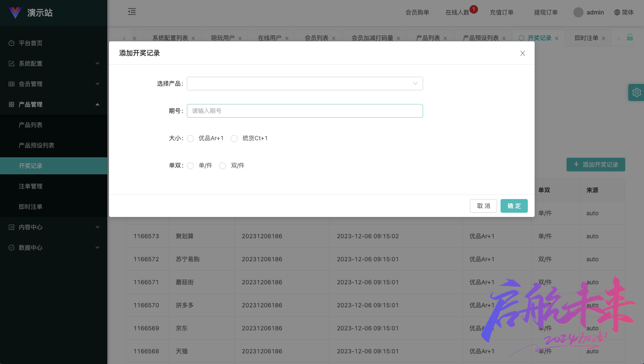The width and height of the screenshot is (644, 364).
Task: Click the sidebar collapse hamburger icon
Action: [x=132, y=12]
